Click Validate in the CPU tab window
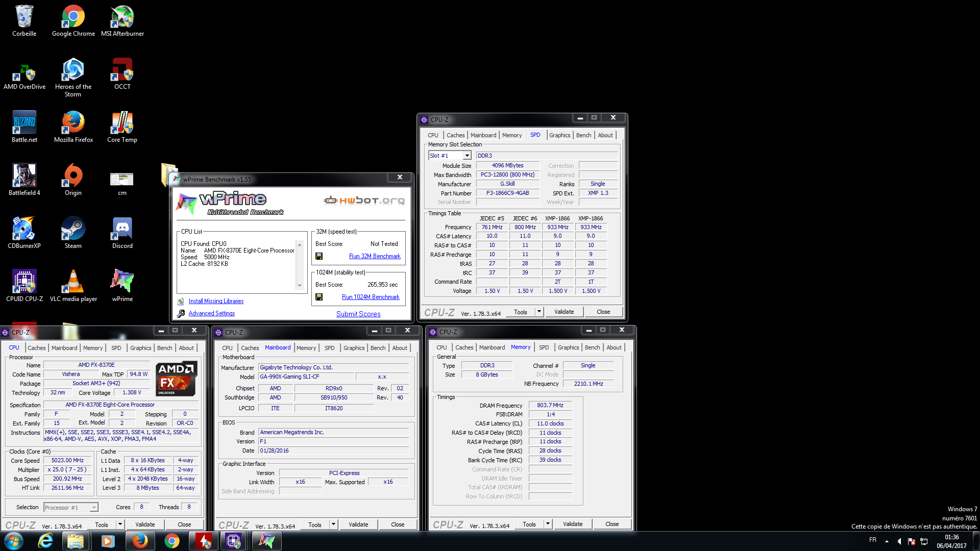Viewport: 980px width, 551px height. click(145, 524)
